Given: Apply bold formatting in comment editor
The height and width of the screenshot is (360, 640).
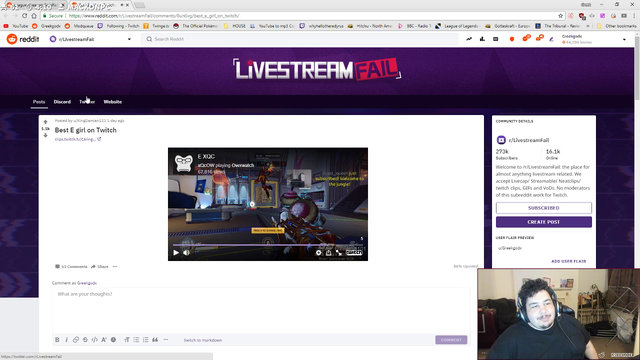Looking at the screenshot, I should click(57, 340).
